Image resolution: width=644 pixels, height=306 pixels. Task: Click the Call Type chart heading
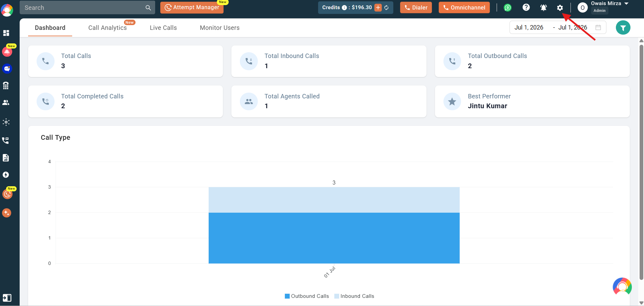56,137
